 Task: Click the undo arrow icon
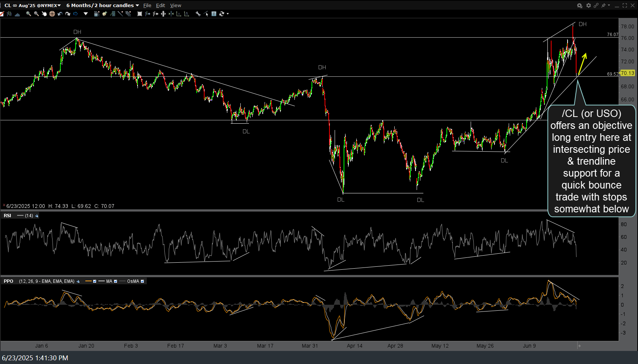point(60,14)
